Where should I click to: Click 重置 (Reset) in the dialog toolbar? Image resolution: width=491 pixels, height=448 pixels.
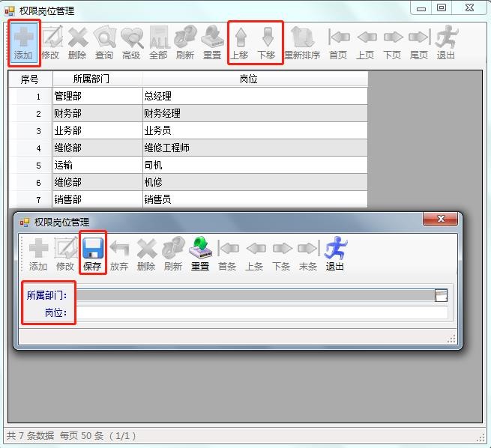(x=200, y=254)
